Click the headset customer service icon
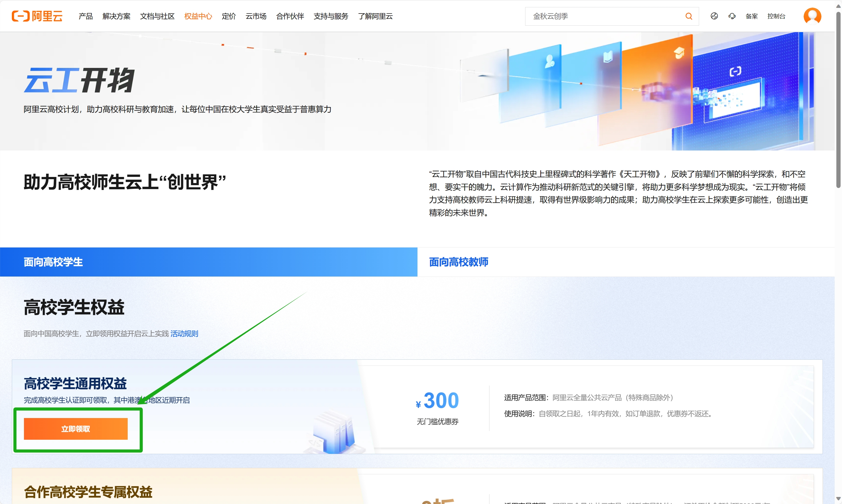 click(x=732, y=16)
